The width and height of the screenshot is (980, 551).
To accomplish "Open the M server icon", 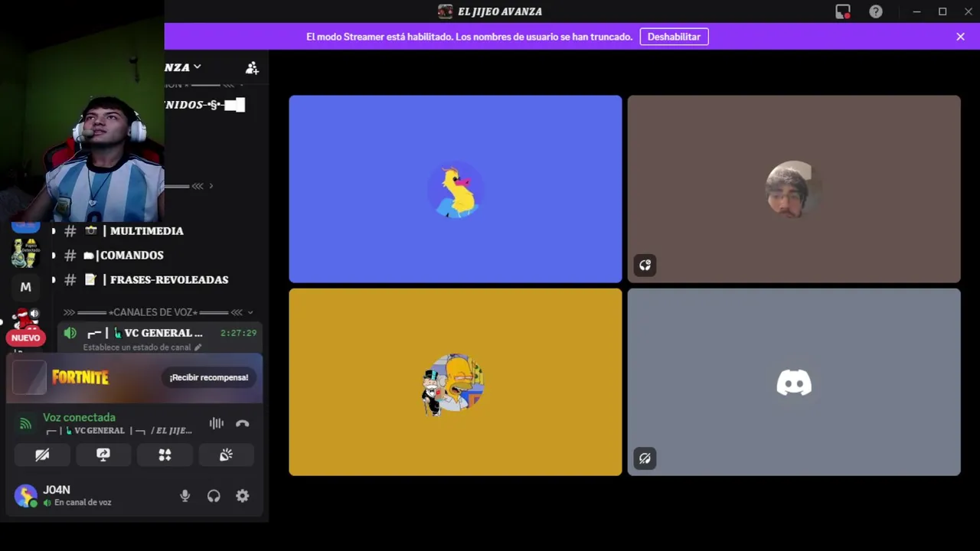I will pos(25,287).
